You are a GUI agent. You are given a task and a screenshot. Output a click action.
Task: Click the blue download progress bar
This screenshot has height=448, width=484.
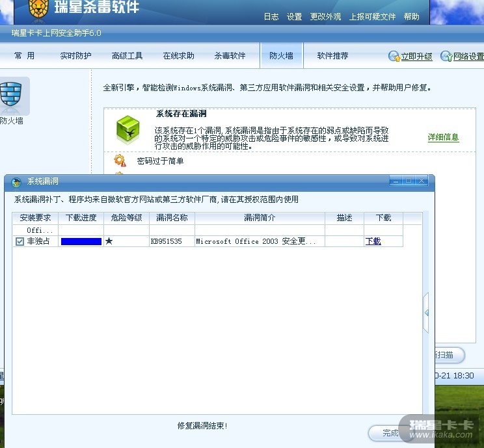(81, 242)
